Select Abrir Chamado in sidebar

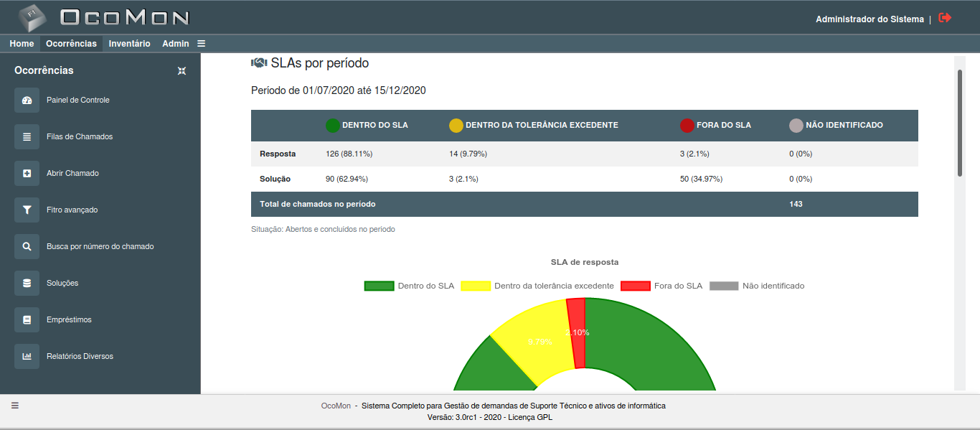tap(72, 173)
